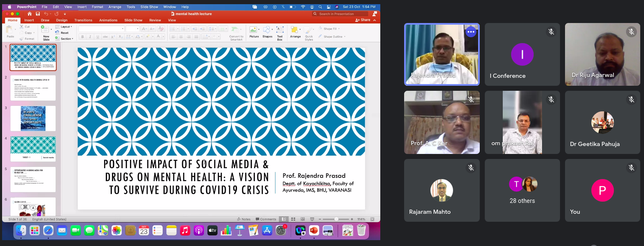Viewport: 644px width, 246px height.
Task: Open the Quick Styles gallery
Action: coord(309,33)
